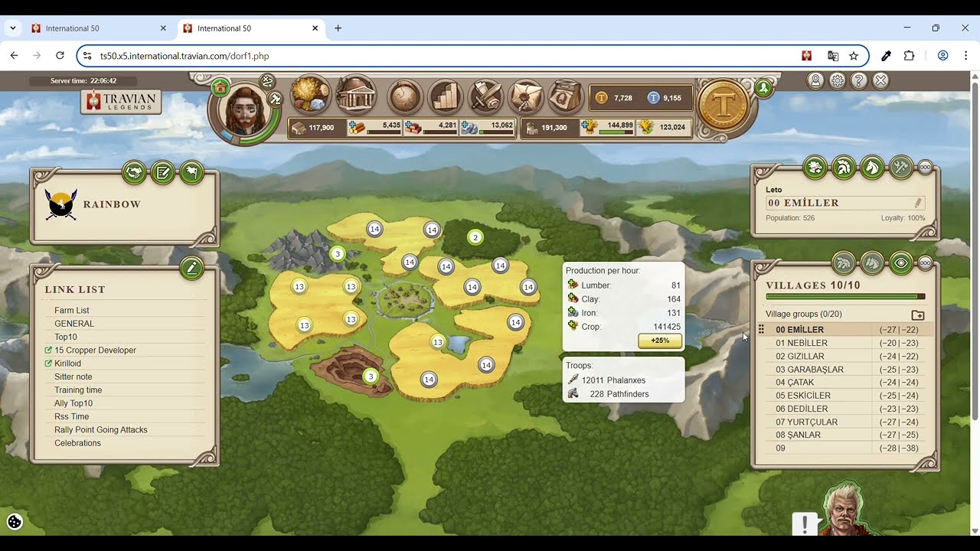The height and width of the screenshot is (551, 980).
Task: Switch to the first International 50 tab
Action: coord(100,28)
